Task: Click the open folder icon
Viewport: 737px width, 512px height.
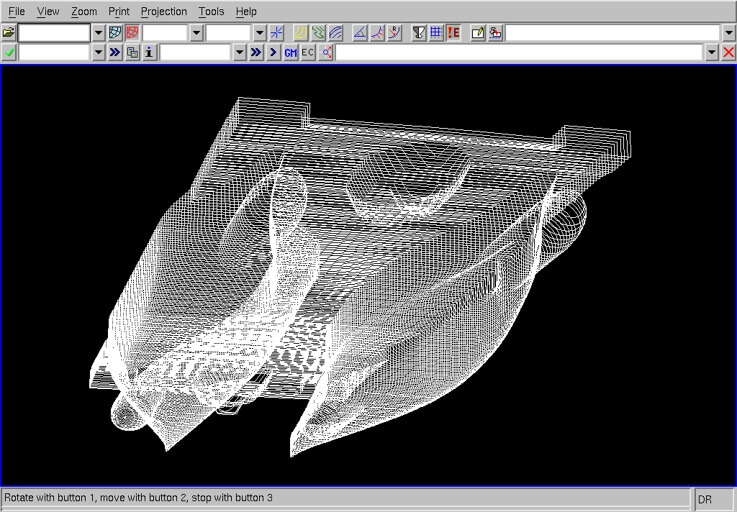Action: (x=8, y=33)
